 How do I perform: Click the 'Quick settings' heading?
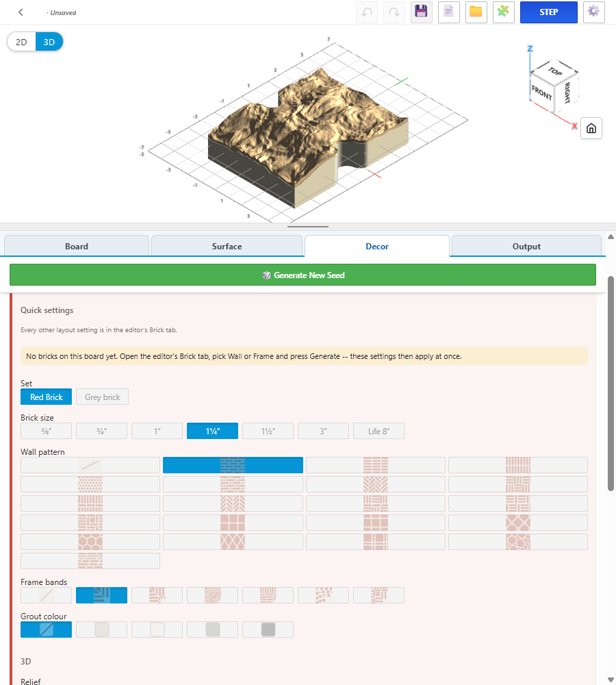47,310
